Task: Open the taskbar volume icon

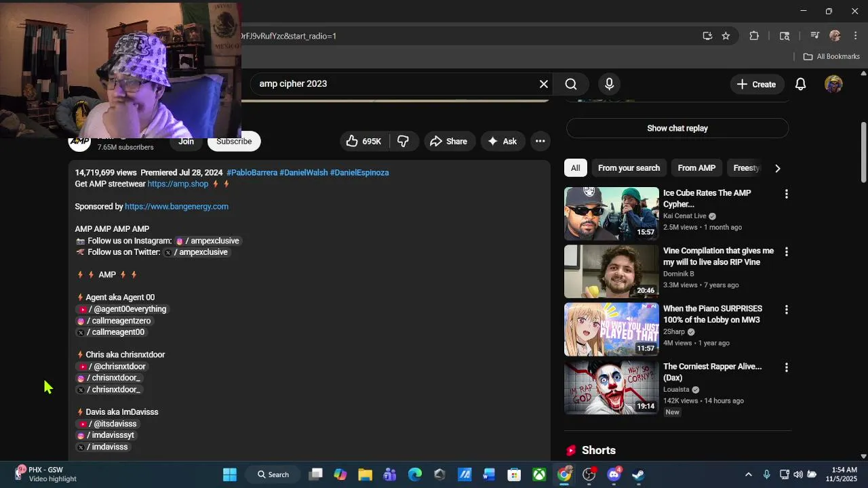Action: click(x=797, y=474)
